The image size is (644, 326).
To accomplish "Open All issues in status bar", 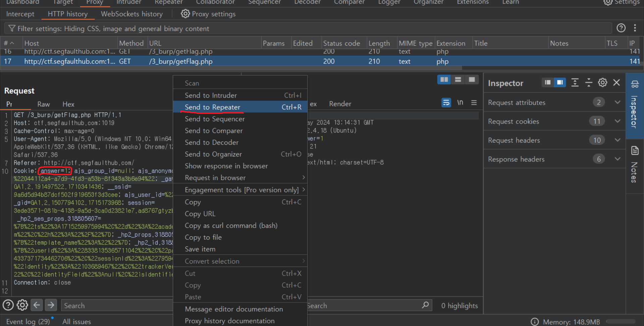I will pos(76,321).
